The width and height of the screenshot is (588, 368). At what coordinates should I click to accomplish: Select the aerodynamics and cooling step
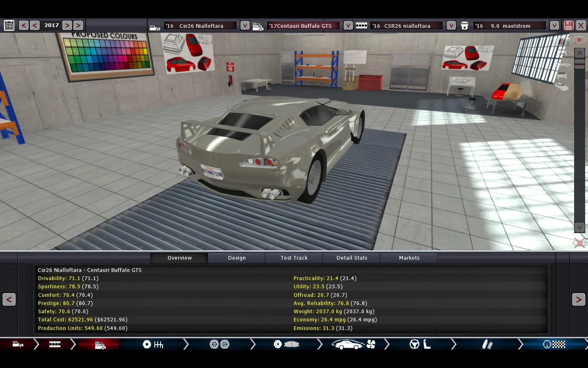354,345
